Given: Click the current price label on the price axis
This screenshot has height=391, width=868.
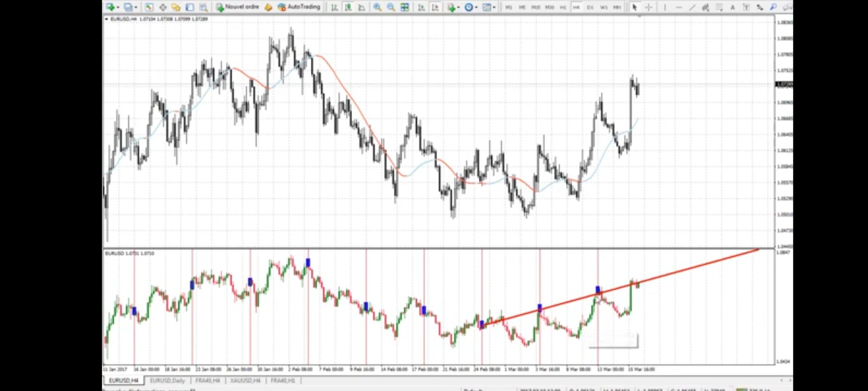Looking at the screenshot, I should click(784, 84).
